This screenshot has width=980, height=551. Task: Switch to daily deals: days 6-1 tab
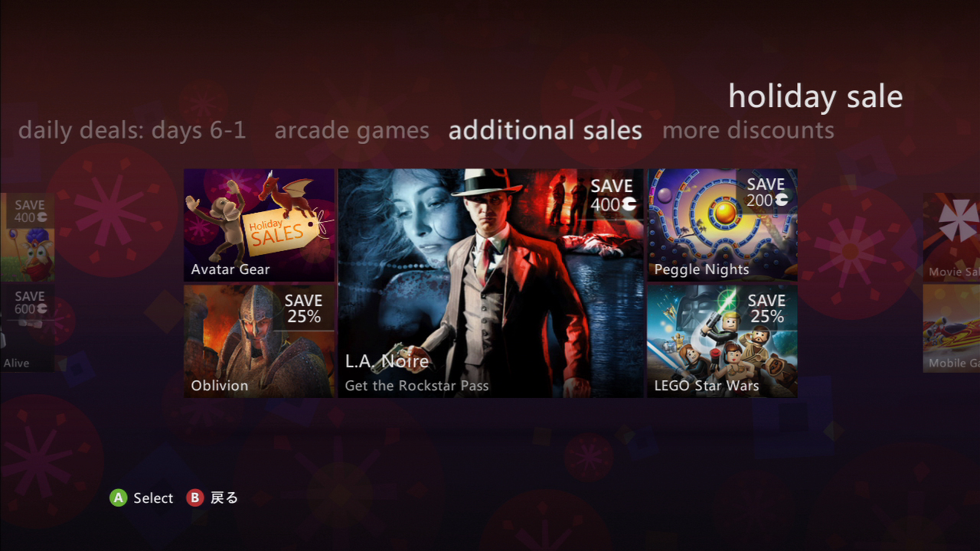click(x=132, y=130)
